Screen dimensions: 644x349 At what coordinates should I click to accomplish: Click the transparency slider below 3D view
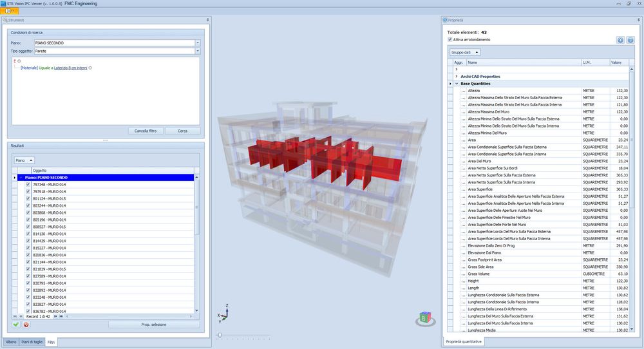coord(220,335)
